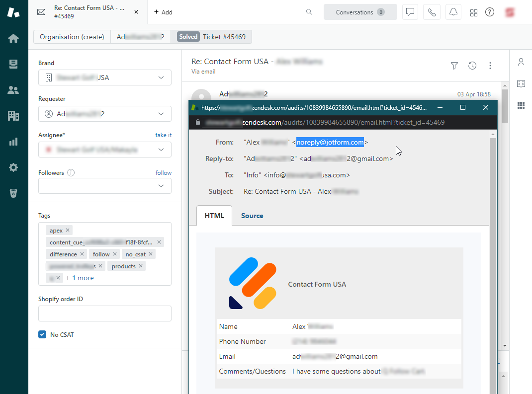Open the ticket events history icon

(472, 65)
